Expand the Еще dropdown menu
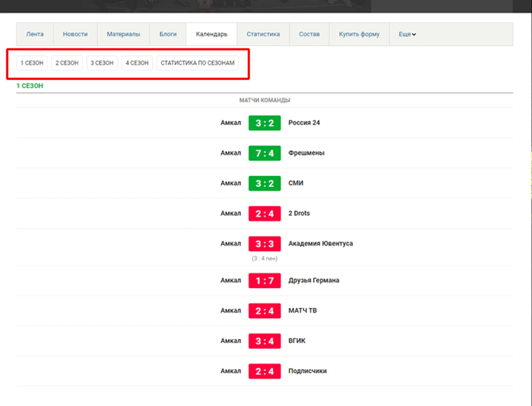532x406 pixels. (x=407, y=34)
